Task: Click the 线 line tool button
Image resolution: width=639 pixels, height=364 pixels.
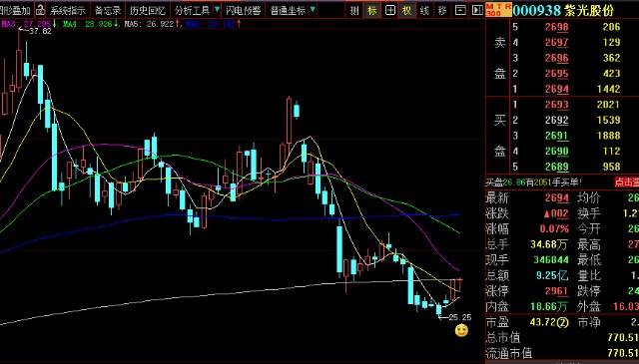Action: pyautogui.click(x=424, y=10)
